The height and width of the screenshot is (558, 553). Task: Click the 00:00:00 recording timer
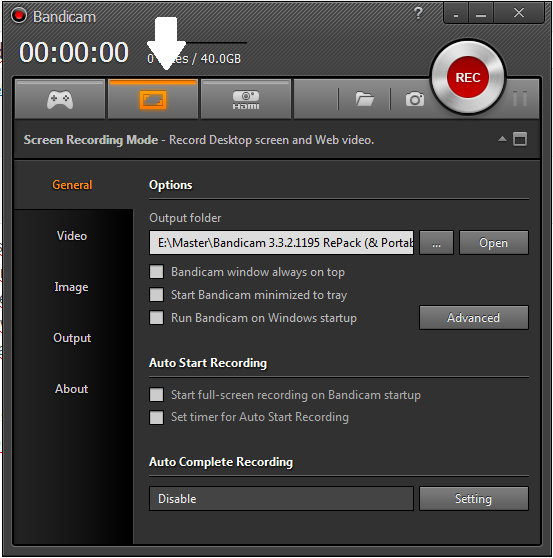74,52
